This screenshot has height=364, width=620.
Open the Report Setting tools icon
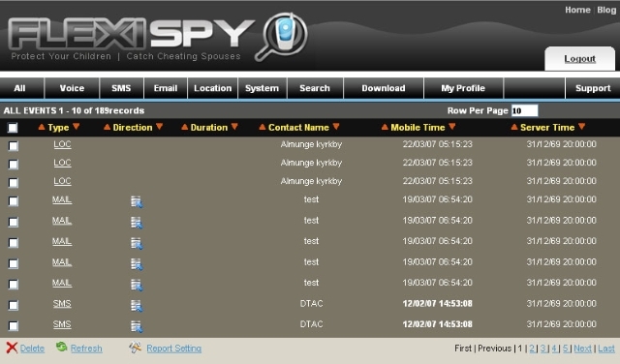[135, 347]
